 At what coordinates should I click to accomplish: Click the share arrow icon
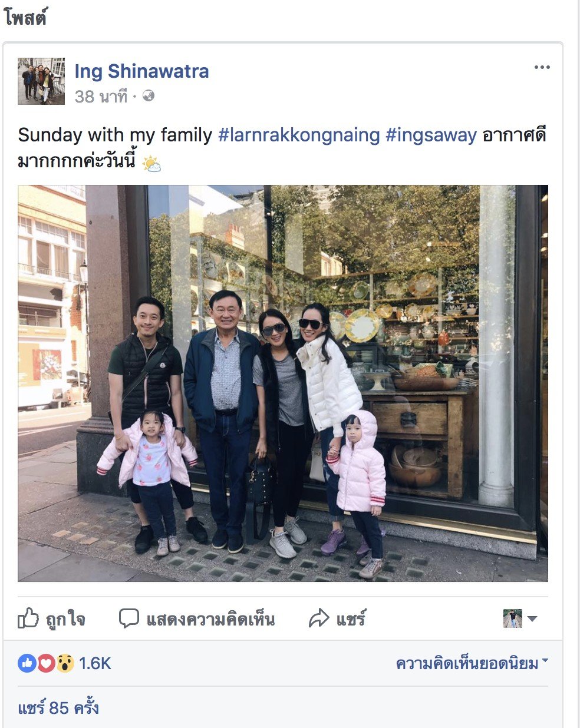pos(319,618)
